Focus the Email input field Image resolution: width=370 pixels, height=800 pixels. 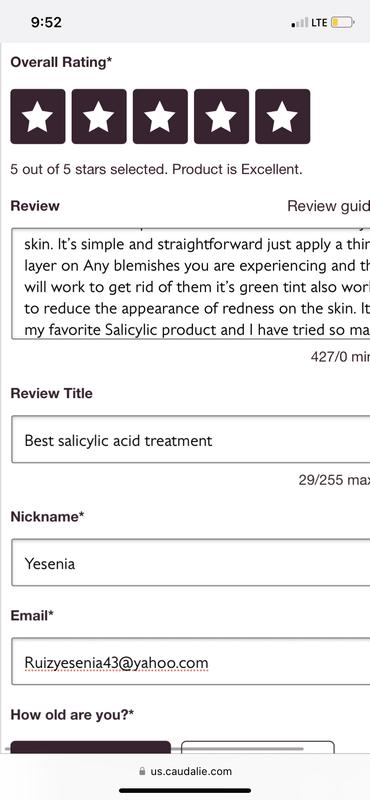click(190, 661)
